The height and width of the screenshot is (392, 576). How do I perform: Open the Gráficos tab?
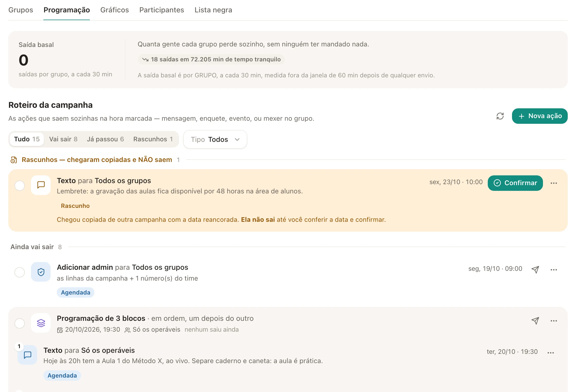pos(115,10)
